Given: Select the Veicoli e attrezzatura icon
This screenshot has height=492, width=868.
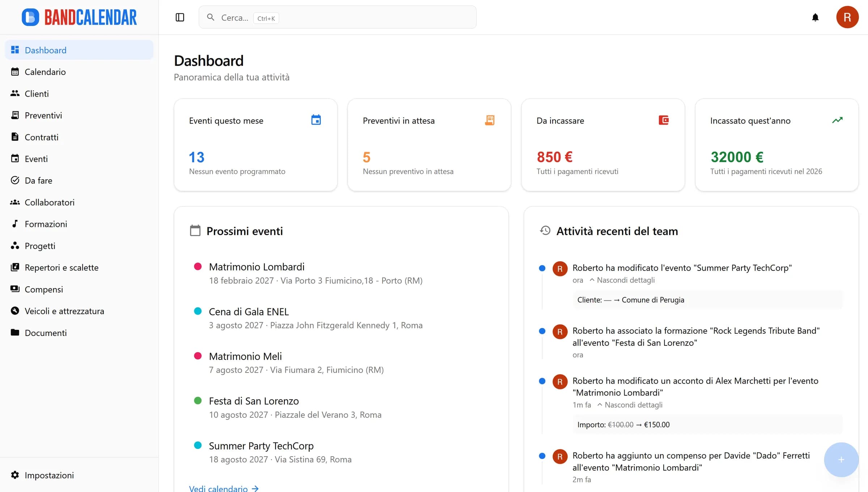Looking at the screenshot, I should coord(15,311).
